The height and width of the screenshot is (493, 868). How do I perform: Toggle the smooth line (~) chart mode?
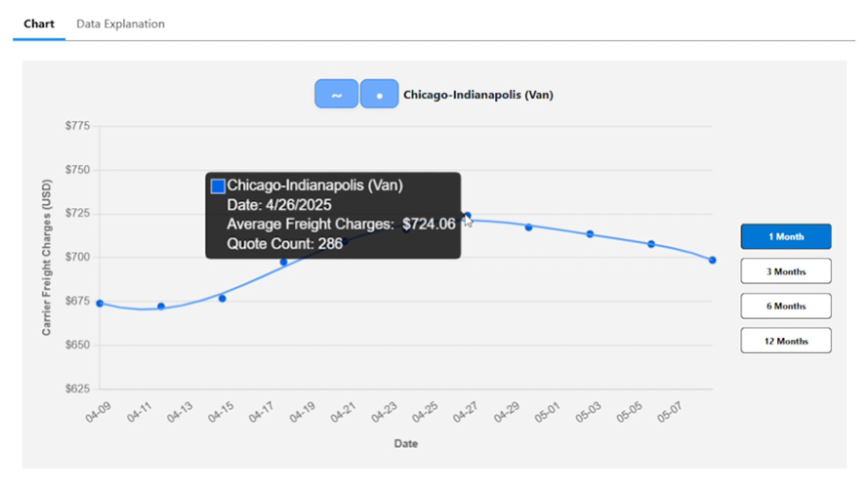(x=337, y=94)
